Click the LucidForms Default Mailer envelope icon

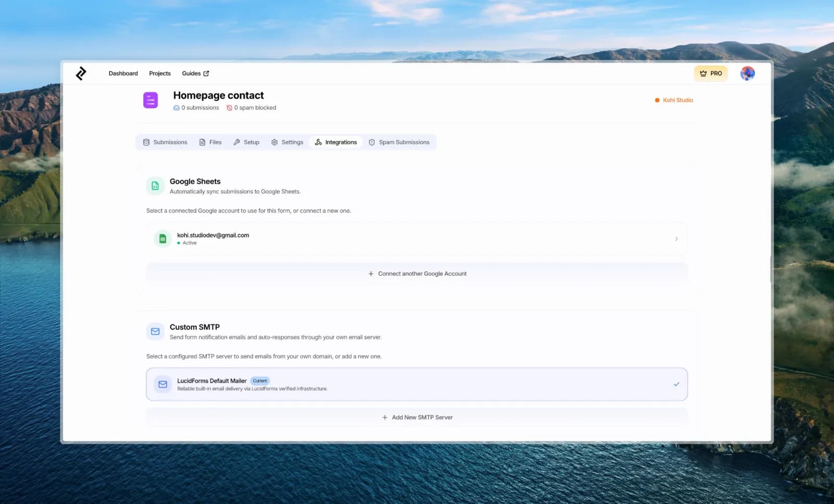click(x=163, y=385)
